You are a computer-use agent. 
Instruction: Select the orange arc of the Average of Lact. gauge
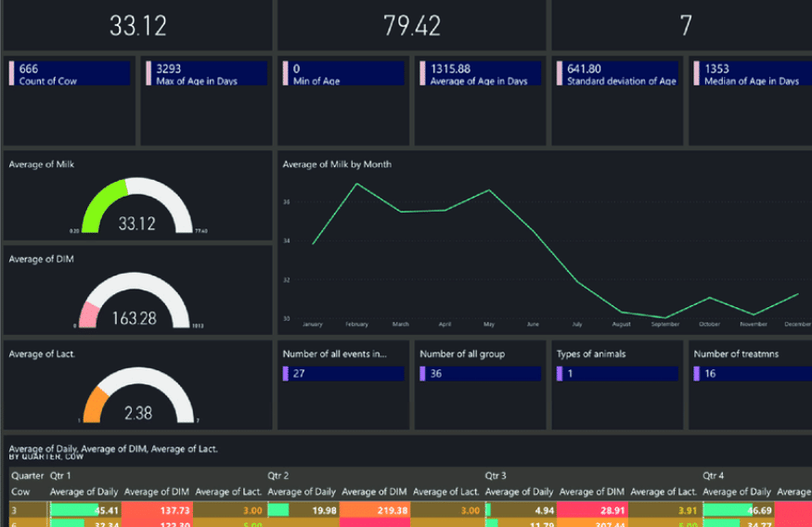[95, 405]
